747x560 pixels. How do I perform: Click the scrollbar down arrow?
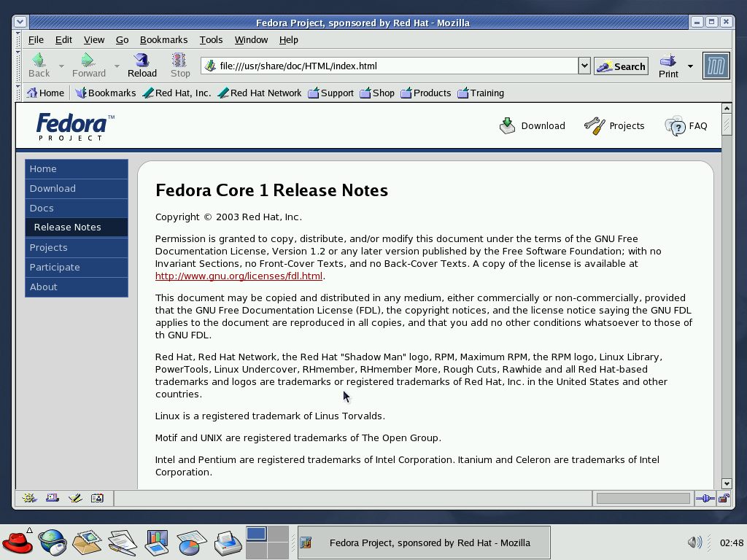click(726, 483)
